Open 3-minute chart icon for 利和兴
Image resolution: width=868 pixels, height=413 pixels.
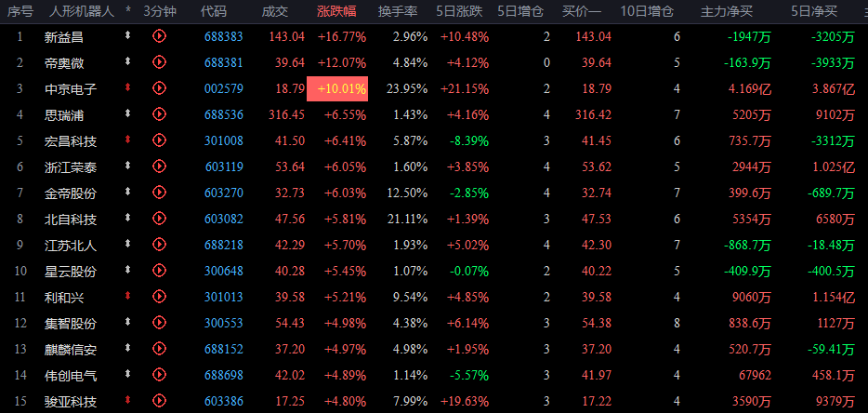[160, 296]
